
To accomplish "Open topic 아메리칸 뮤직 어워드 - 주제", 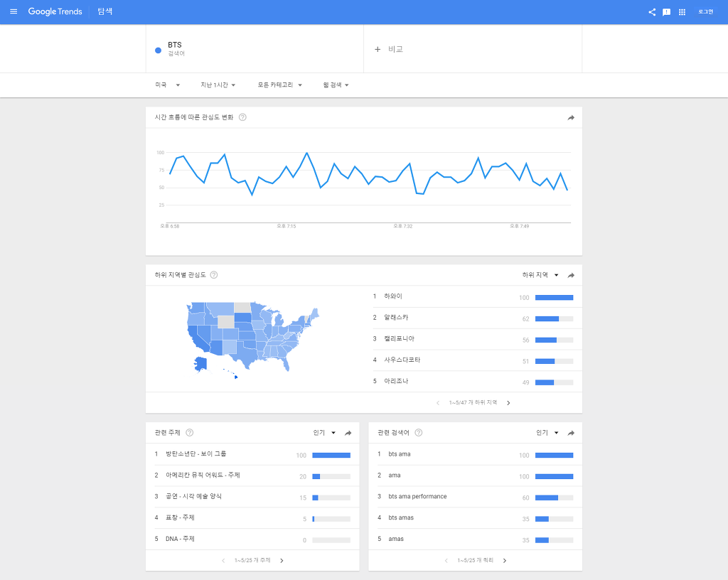I will pos(203,475).
